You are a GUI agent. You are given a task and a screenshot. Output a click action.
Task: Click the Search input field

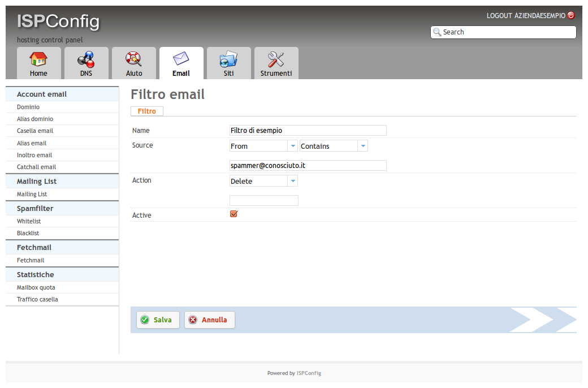[503, 32]
